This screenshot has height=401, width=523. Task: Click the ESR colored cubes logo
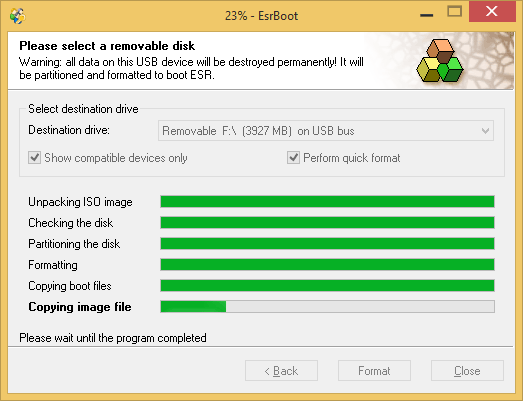pos(440,61)
